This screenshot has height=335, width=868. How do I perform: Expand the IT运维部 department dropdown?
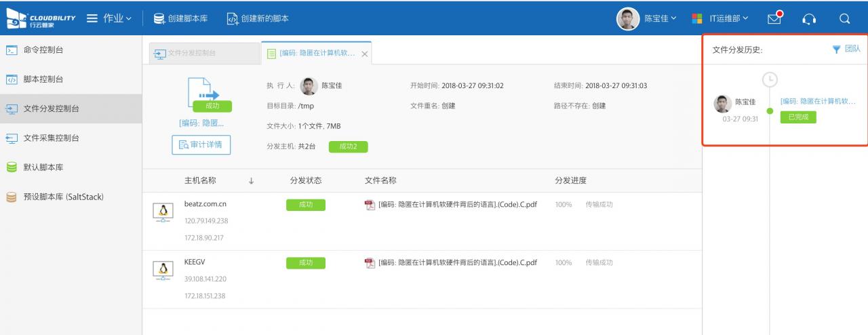(720, 19)
